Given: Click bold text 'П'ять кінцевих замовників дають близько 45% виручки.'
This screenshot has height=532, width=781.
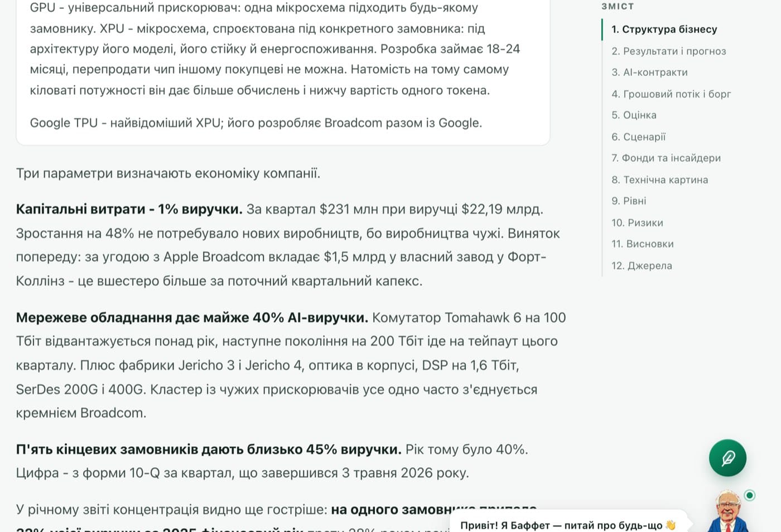Looking at the screenshot, I should click(209, 449).
